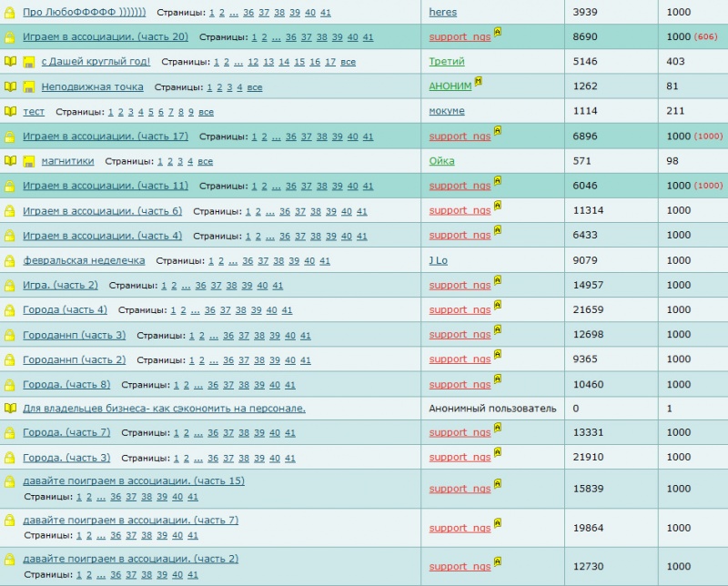
Task: Click the open-book icon beside магнитики
Action: [10, 161]
